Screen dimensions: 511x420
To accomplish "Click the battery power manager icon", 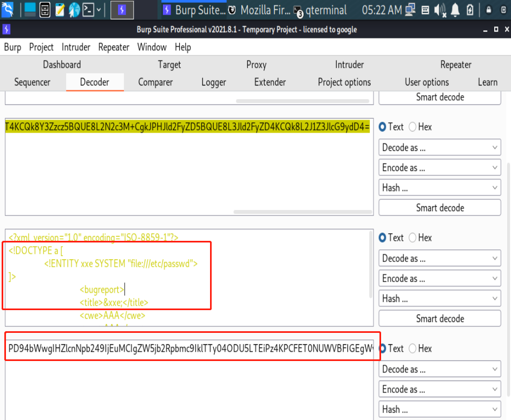I will click(470, 10).
